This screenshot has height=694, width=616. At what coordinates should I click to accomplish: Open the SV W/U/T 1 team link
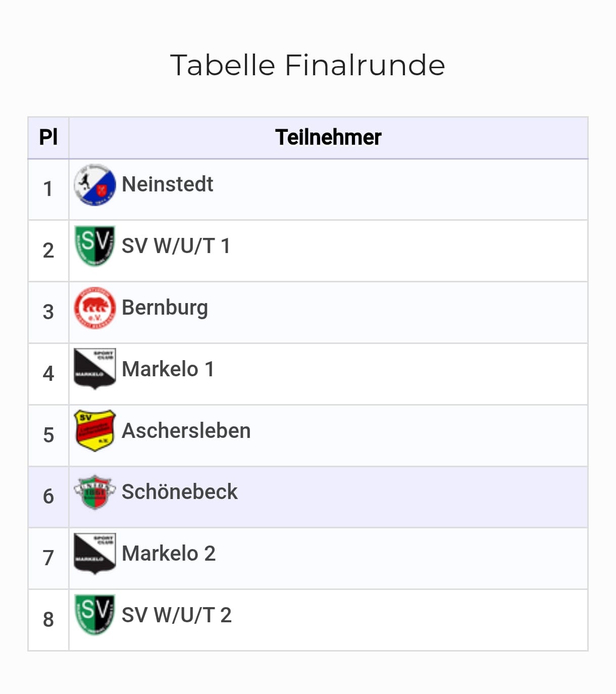176,246
